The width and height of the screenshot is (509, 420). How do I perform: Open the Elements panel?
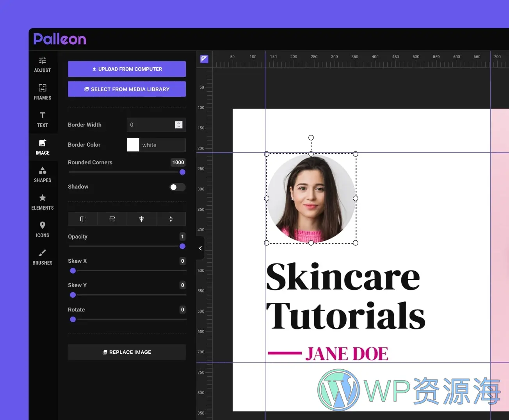point(42,202)
